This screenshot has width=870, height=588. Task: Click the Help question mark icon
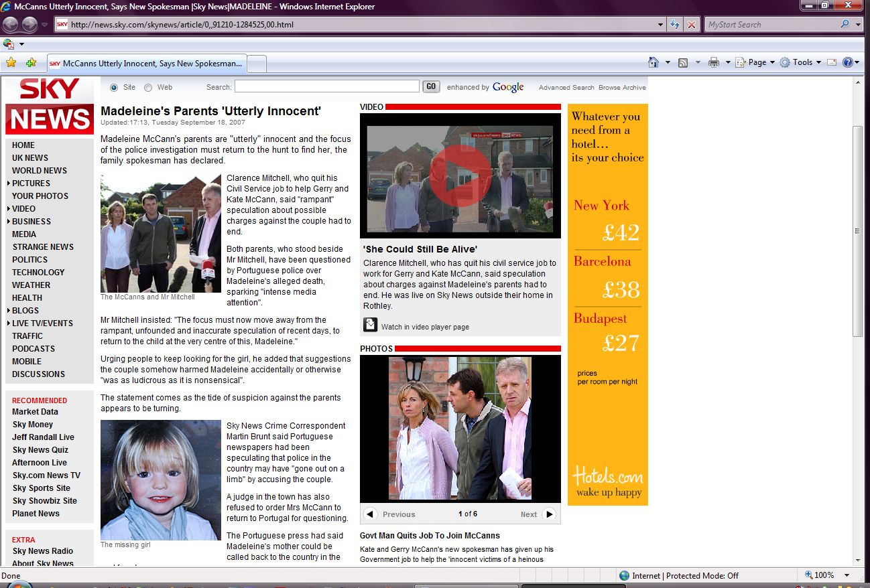click(847, 62)
